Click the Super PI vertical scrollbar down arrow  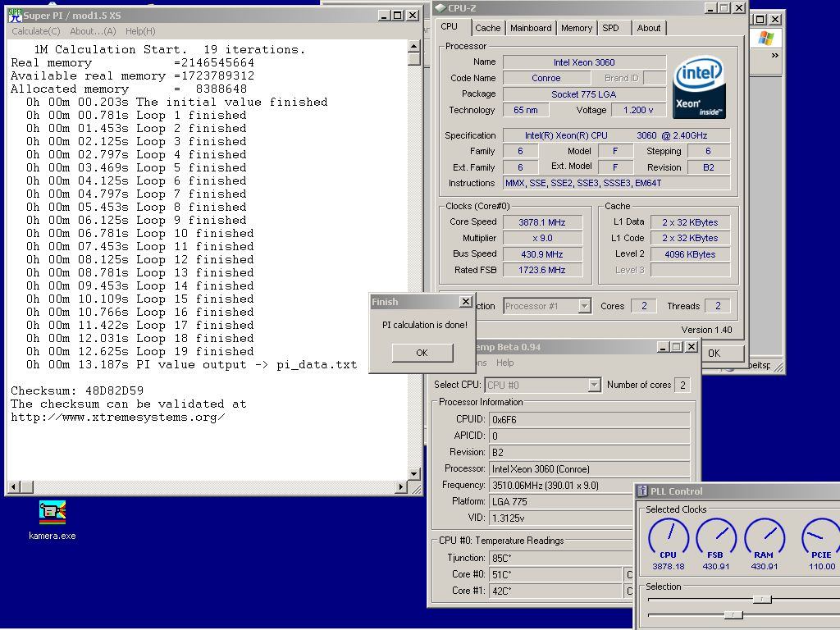(x=413, y=473)
